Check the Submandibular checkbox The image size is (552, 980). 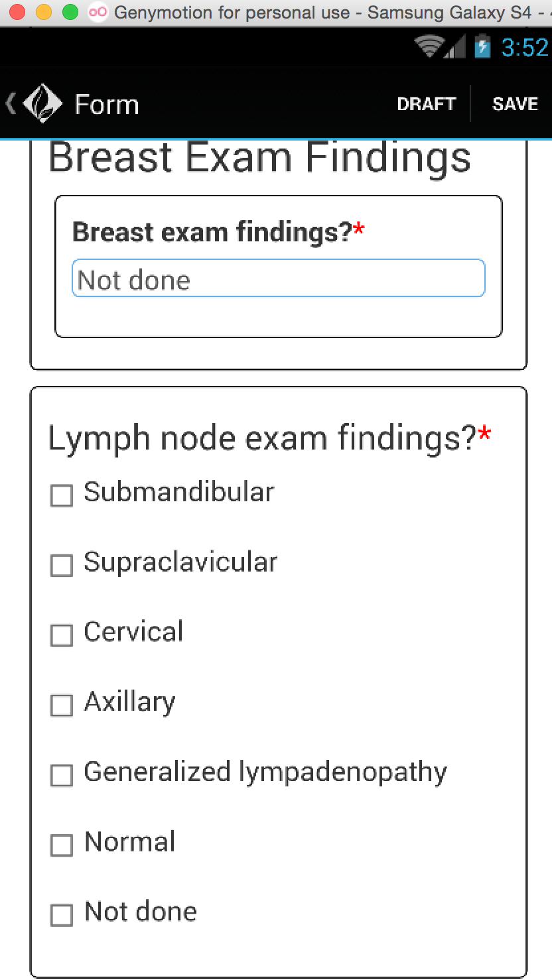62,495
